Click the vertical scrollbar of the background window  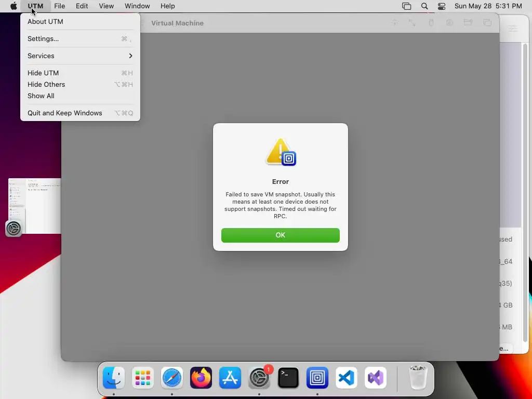pyautogui.click(x=525, y=192)
